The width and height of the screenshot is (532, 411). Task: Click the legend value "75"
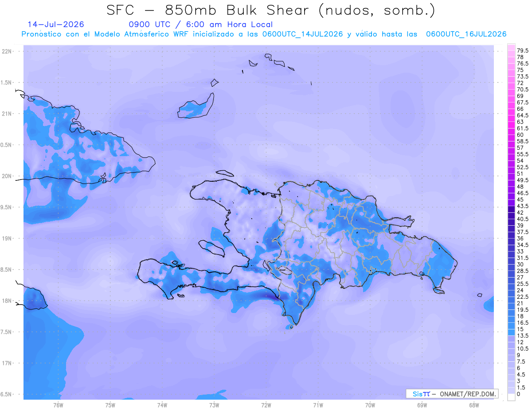pyautogui.click(x=520, y=70)
